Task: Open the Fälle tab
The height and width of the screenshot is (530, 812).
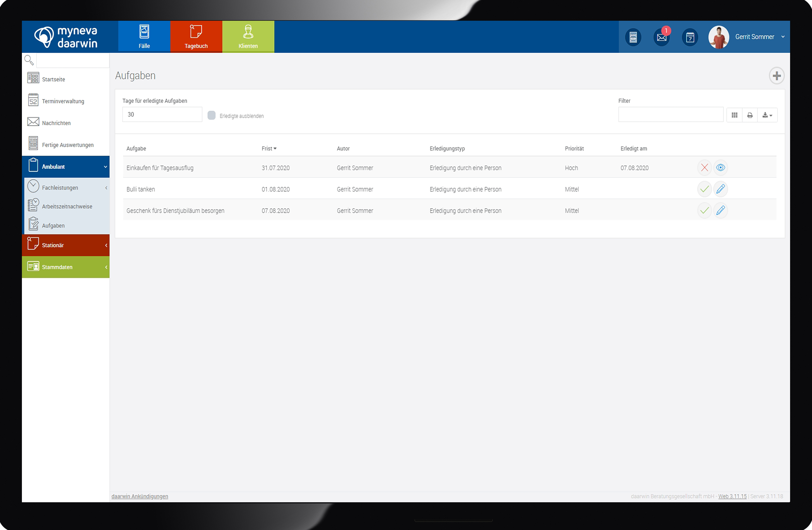Action: 144,37
